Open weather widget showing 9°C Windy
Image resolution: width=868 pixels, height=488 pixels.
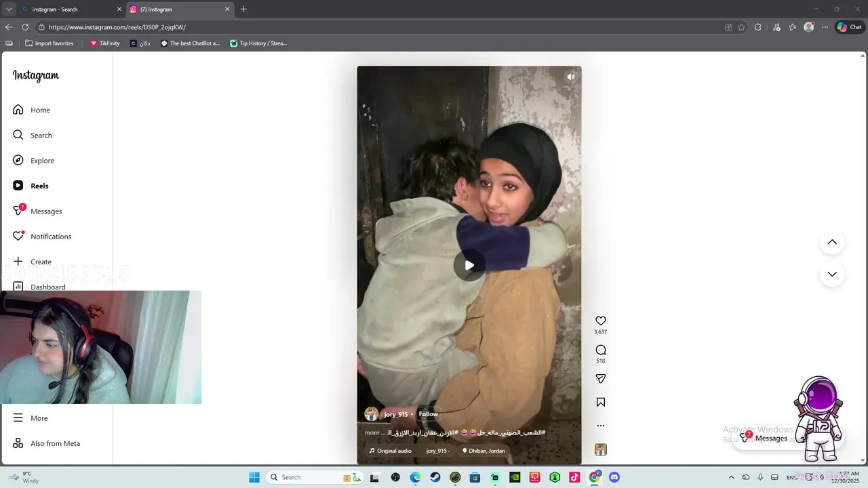24,477
